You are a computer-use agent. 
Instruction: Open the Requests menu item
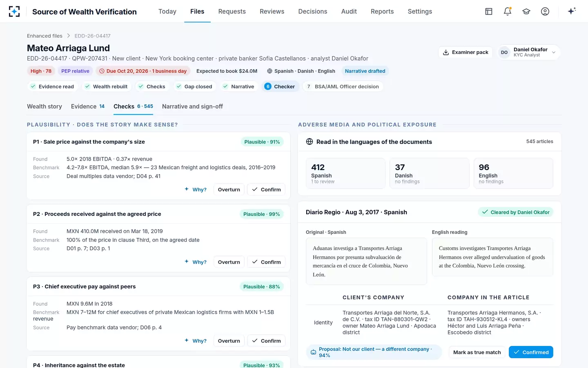232,11
